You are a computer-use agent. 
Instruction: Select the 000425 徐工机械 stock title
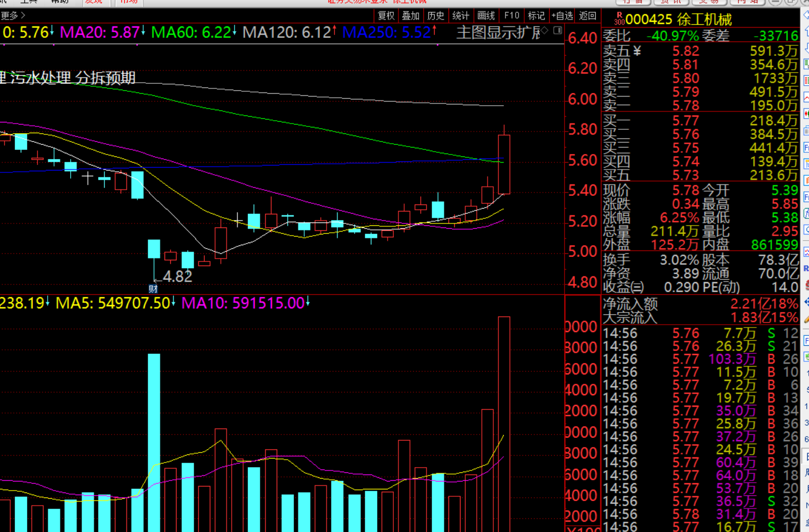678,20
